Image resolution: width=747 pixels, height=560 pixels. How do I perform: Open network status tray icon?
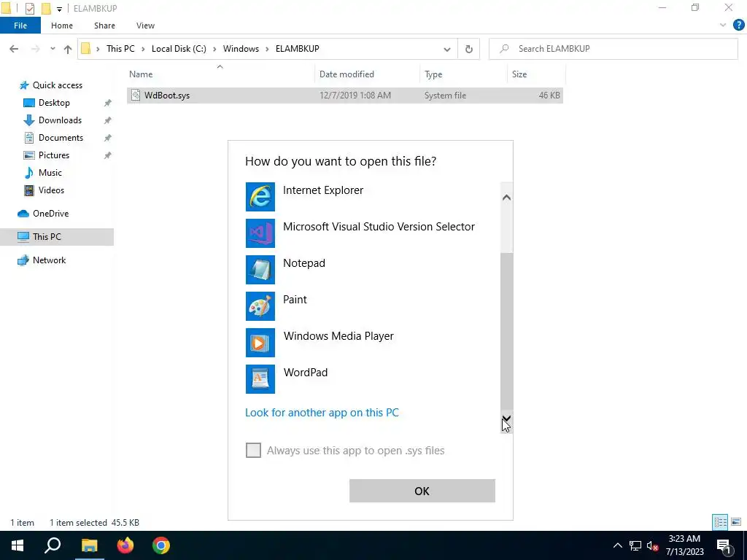tap(635, 545)
